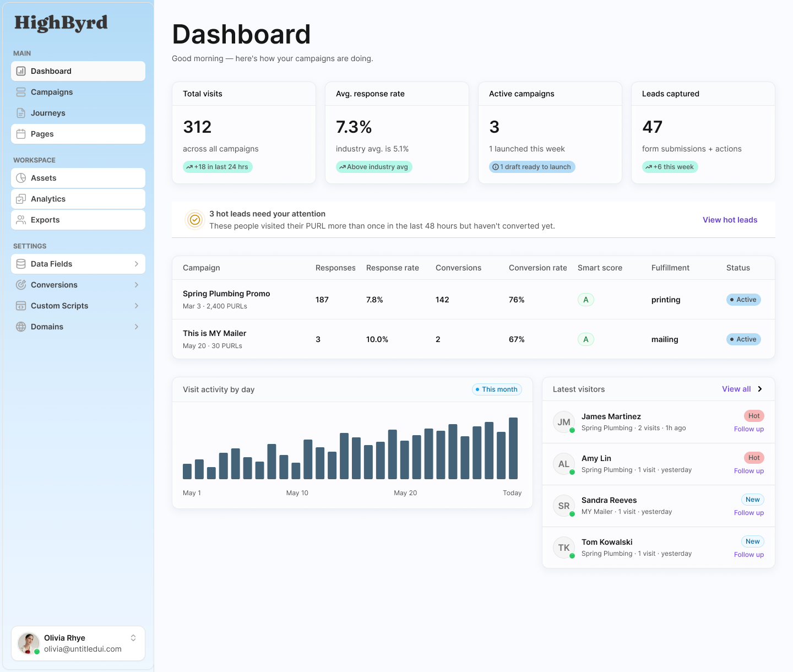Click the Analytics icon in sidebar
The height and width of the screenshot is (672, 793).
pyautogui.click(x=21, y=199)
